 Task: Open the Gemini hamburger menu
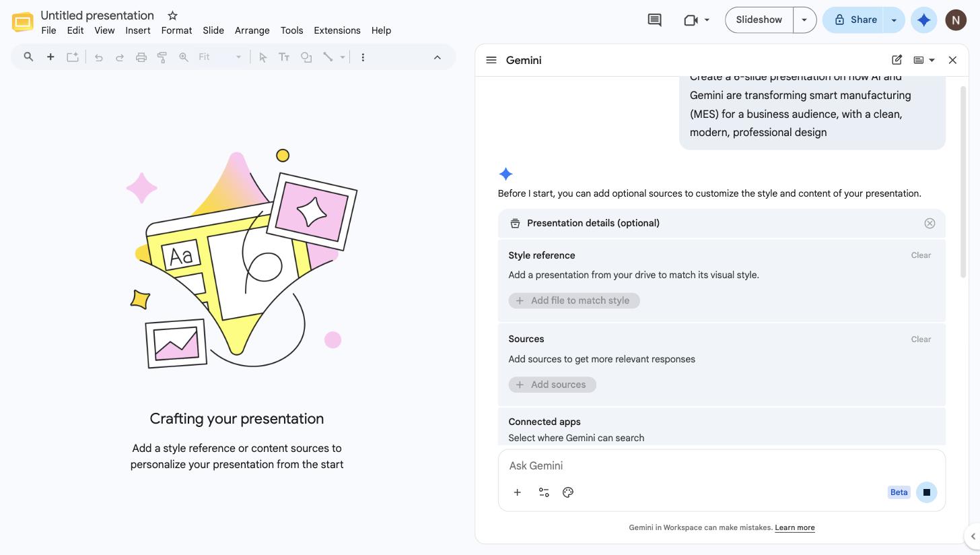pos(491,60)
